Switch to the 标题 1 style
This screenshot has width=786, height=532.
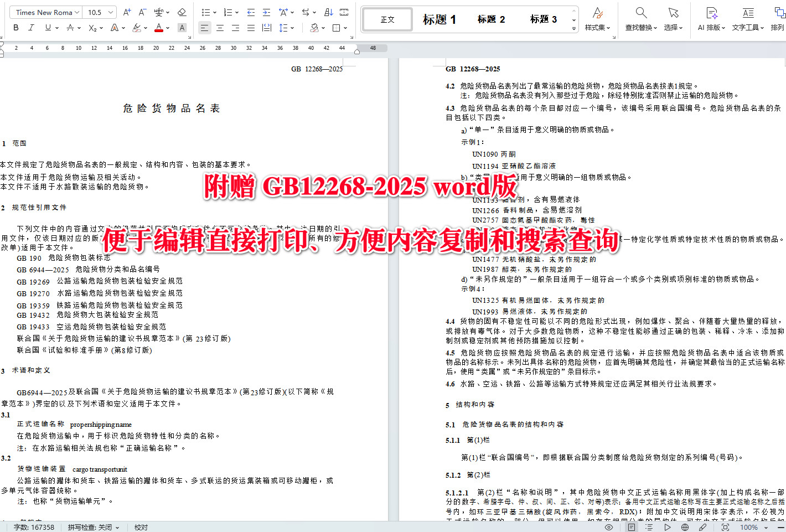[439, 19]
